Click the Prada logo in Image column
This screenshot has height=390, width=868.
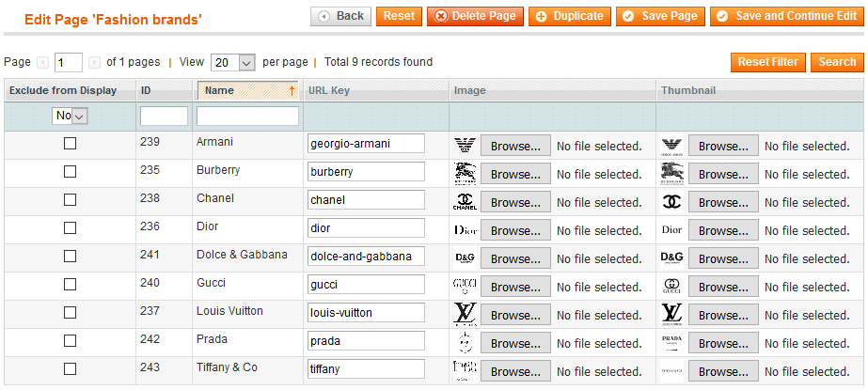tap(465, 343)
